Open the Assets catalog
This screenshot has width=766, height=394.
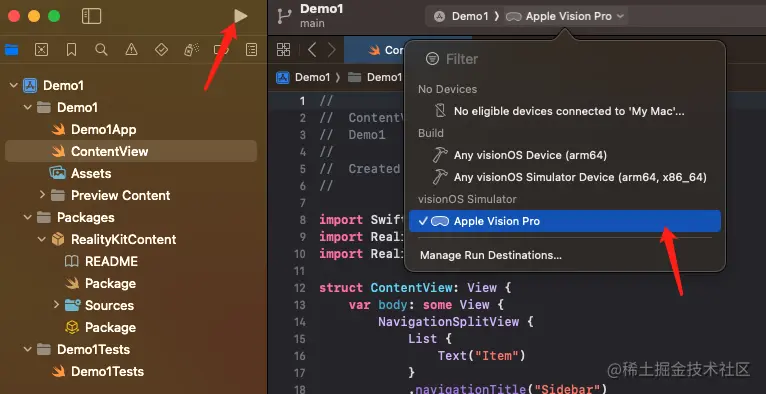click(91, 173)
